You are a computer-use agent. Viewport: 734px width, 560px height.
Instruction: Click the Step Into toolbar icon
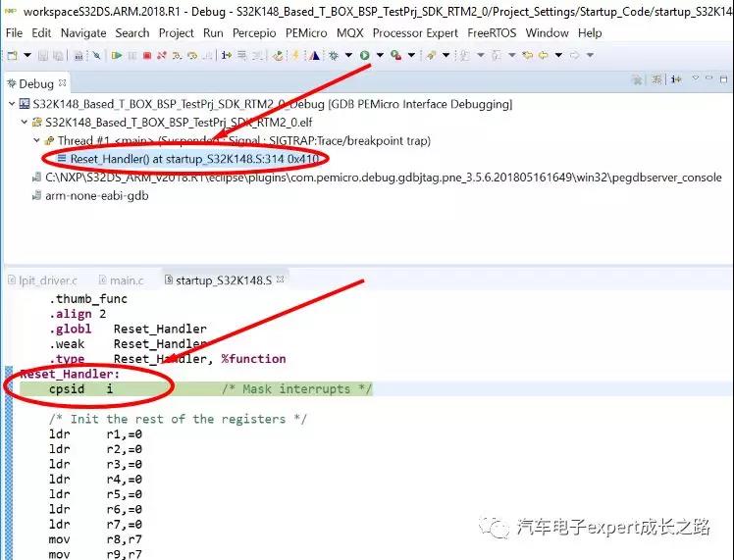point(177,56)
